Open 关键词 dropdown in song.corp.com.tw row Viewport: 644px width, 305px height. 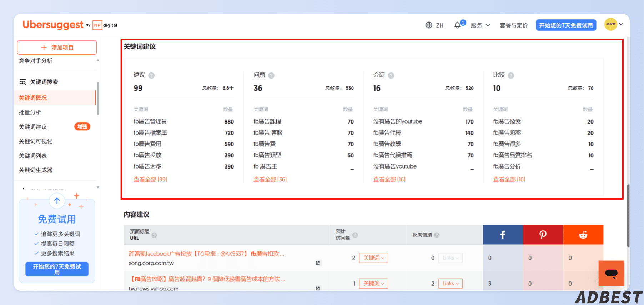(373, 258)
